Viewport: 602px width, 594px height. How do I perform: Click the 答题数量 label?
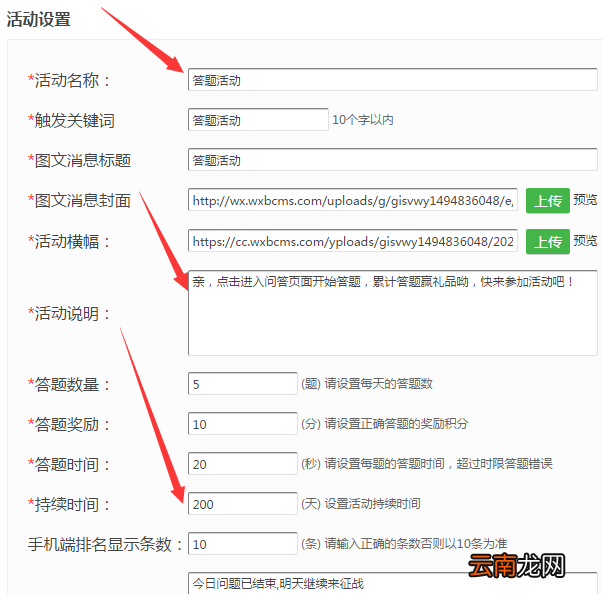pyautogui.click(x=69, y=384)
